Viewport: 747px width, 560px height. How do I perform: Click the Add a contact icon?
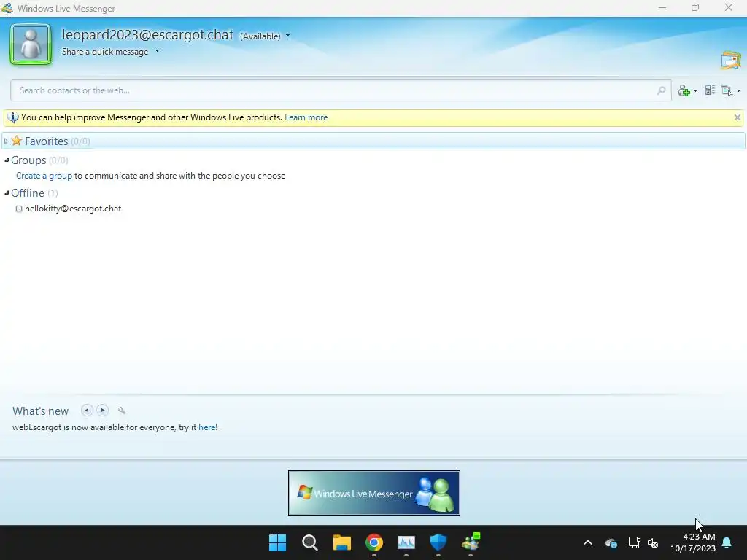pyautogui.click(x=684, y=90)
